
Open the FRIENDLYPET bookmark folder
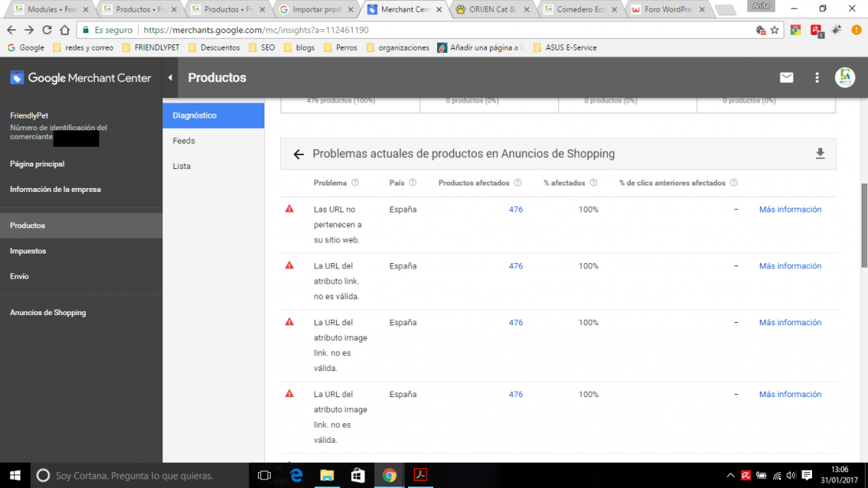(x=151, y=47)
